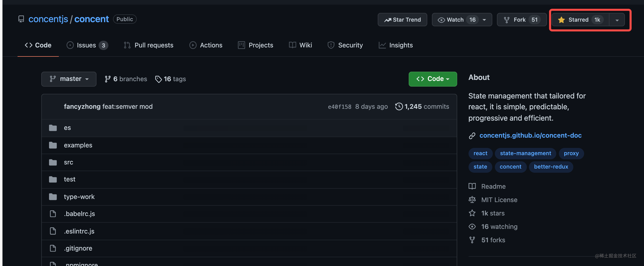View the 6 branches link

click(126, 79)
